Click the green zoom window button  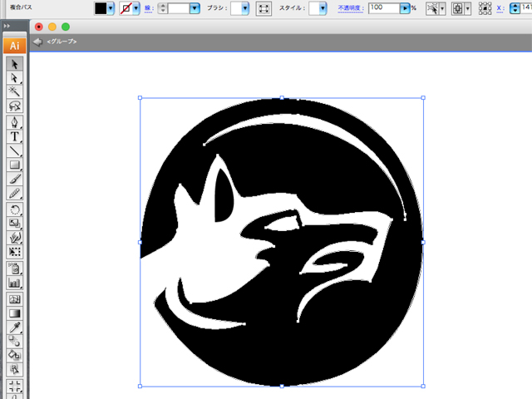[66, 27]
